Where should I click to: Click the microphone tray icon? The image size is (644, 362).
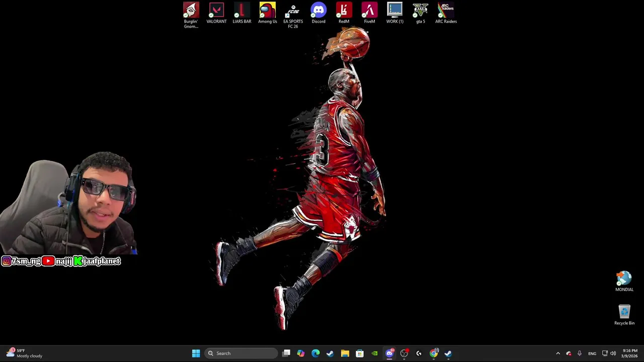click(580, 353)
